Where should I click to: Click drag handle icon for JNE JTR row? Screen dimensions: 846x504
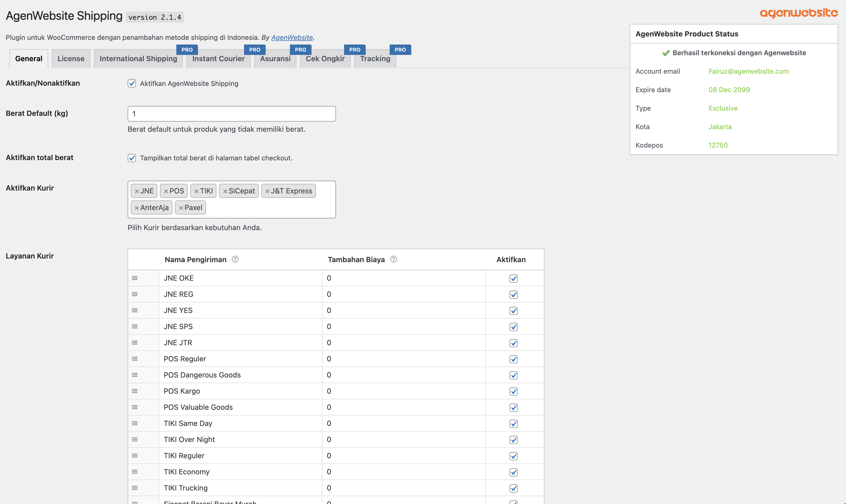click(135, 343)
